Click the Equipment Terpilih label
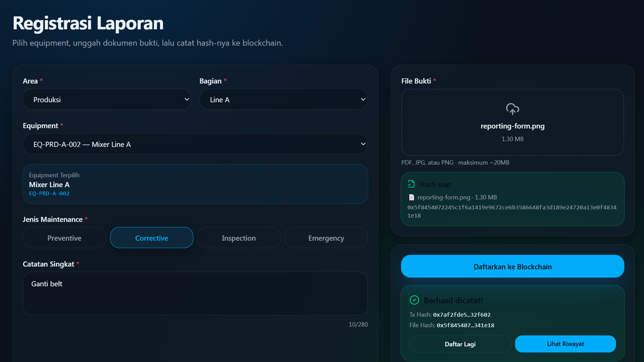The image size is (644, 362). [54, 175]
